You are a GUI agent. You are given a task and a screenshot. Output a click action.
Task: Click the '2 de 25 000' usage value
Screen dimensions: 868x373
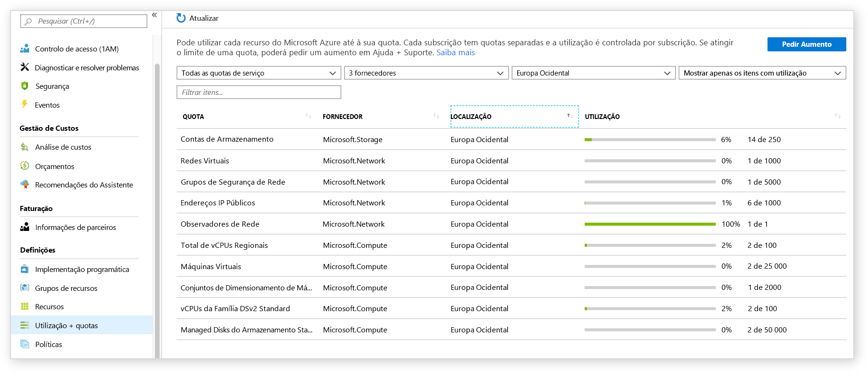pos(767,266)
